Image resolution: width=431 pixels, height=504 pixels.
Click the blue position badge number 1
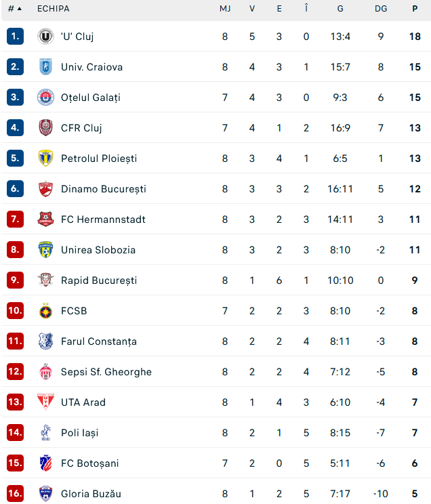[16, 37]
